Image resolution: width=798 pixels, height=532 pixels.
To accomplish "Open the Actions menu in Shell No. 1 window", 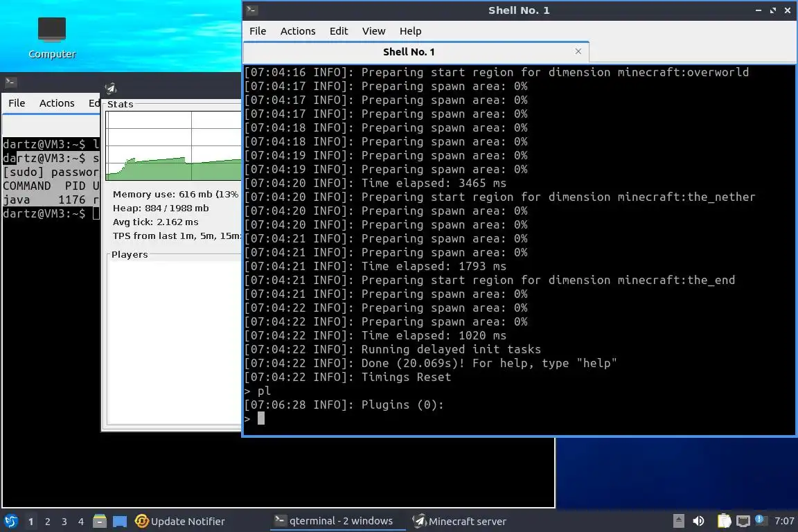I will [x=298, y=31].
